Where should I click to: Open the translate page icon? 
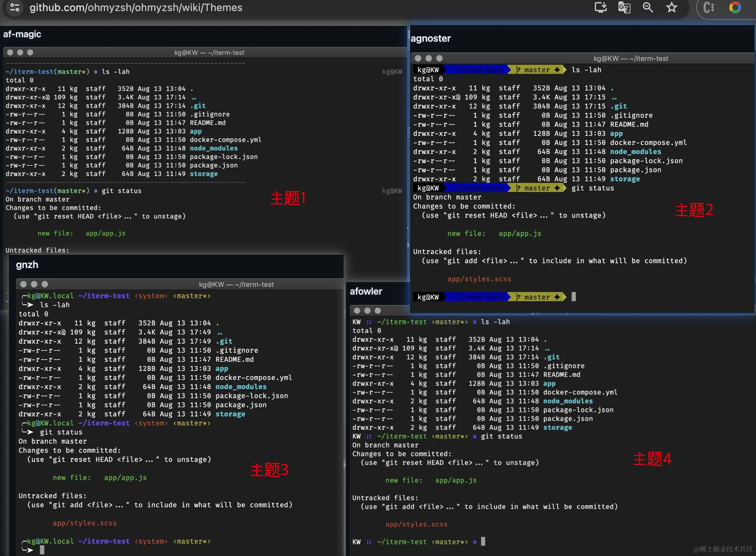tap(624, 7)
